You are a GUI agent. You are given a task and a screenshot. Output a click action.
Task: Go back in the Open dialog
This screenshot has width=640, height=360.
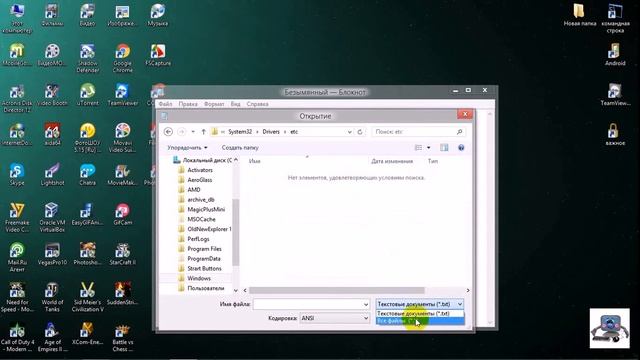(x=168, y=132)
